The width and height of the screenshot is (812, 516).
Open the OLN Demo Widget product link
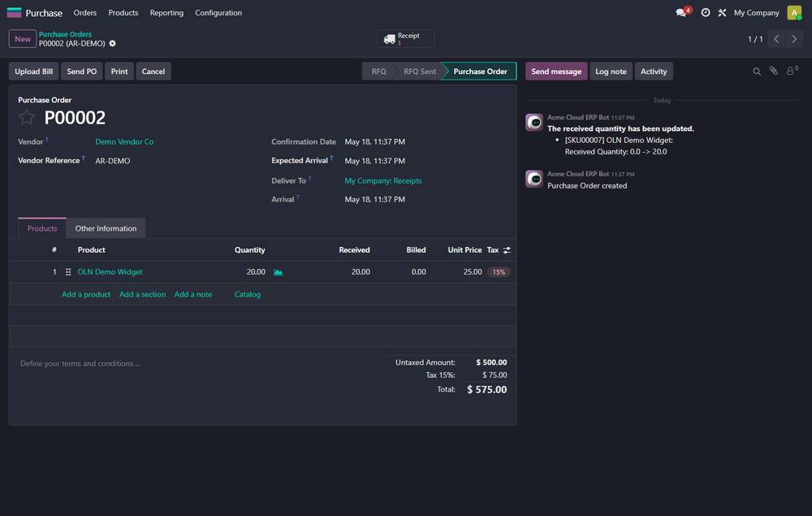110,272
